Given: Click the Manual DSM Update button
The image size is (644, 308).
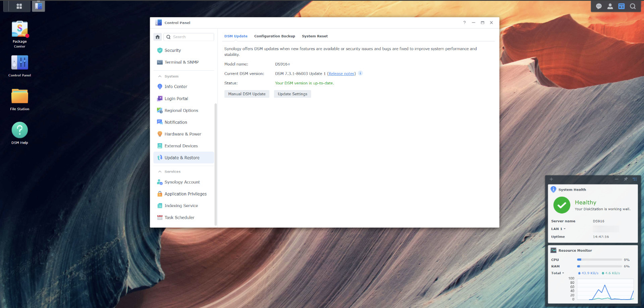Looking at the screenshot, I should 247,94.
